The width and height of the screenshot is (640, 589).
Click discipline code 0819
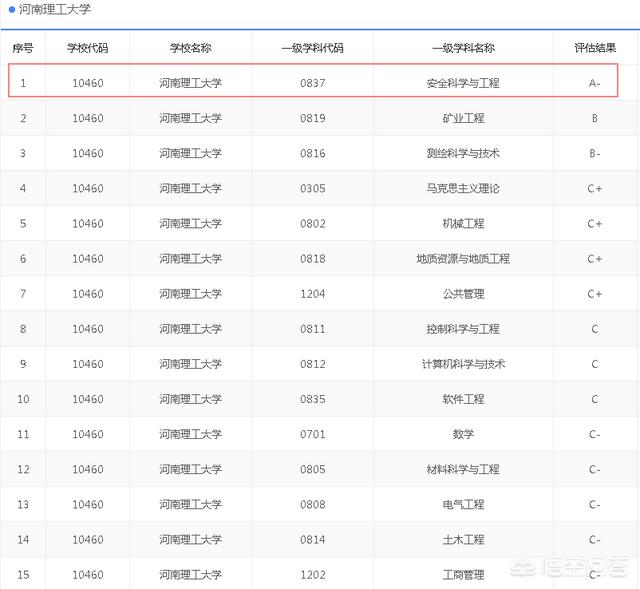coord(312,118)
